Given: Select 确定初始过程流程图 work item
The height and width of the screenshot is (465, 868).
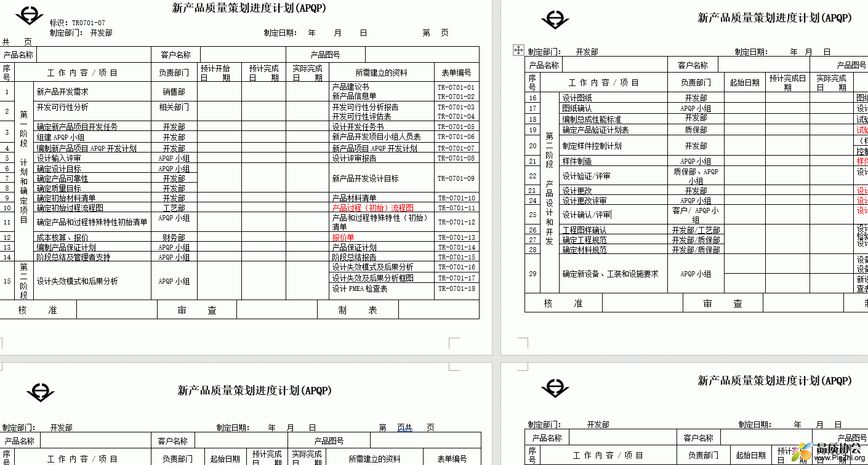Looking at the screenshot, I should (x=70, y=208).
